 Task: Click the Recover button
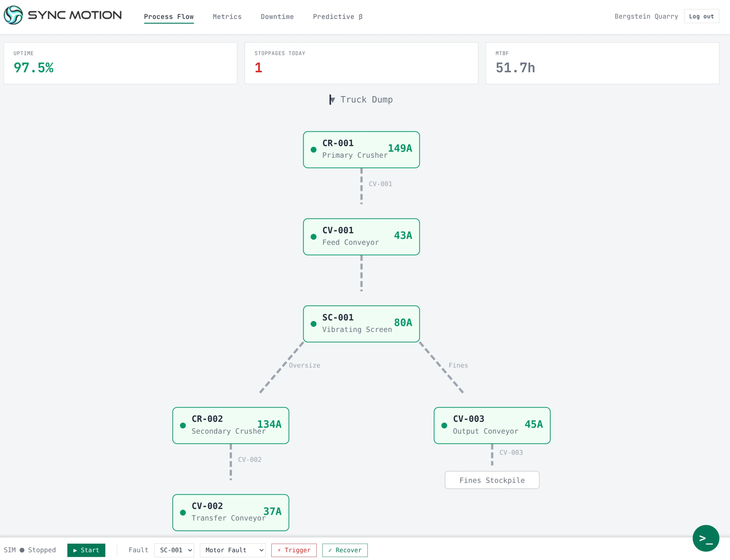pos(345,550)
